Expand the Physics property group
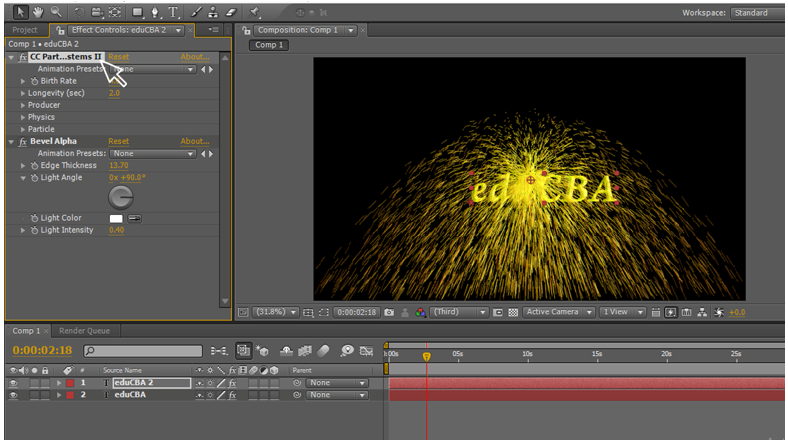The height and width of the screenshot is (442, 788). click(23, 117)
